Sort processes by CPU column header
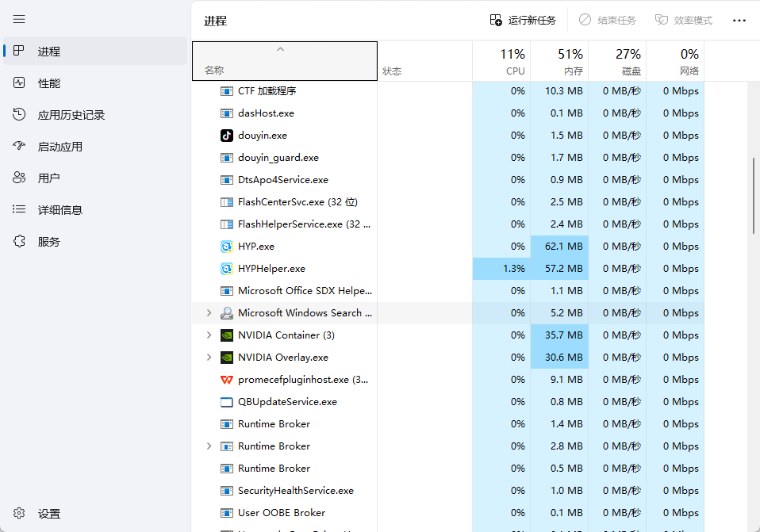Viewport: 760px width, 532px height. coord(501,62)
